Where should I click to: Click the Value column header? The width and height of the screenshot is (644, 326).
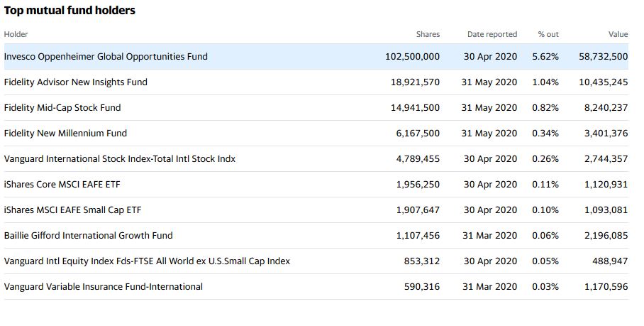point(618,34)
